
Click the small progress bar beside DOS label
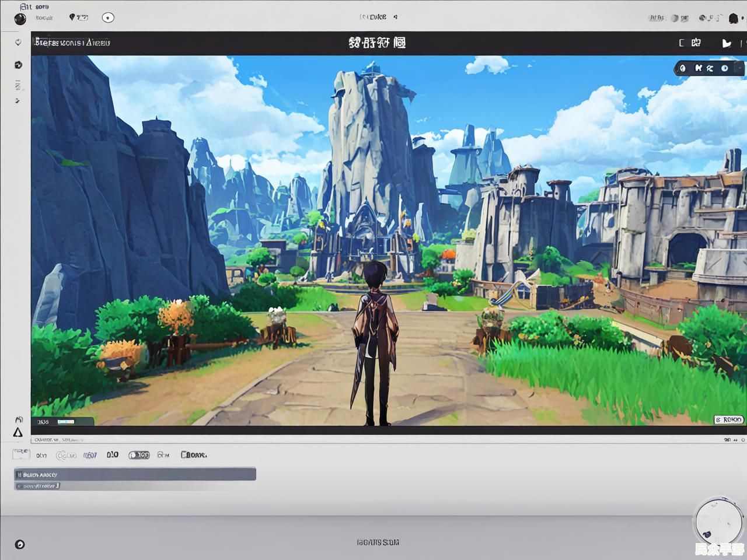click(x=65, y=421)
